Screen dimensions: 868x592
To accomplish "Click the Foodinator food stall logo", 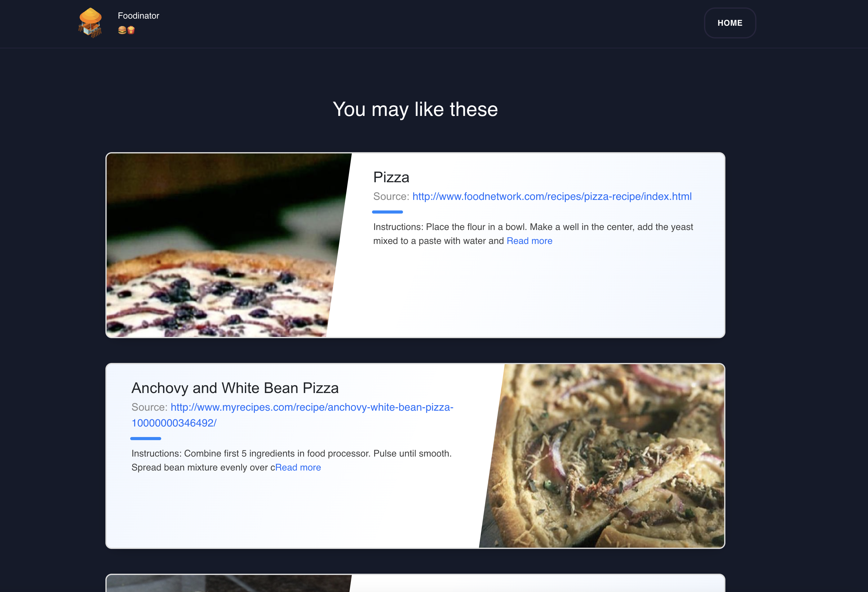I will (90, 23).
